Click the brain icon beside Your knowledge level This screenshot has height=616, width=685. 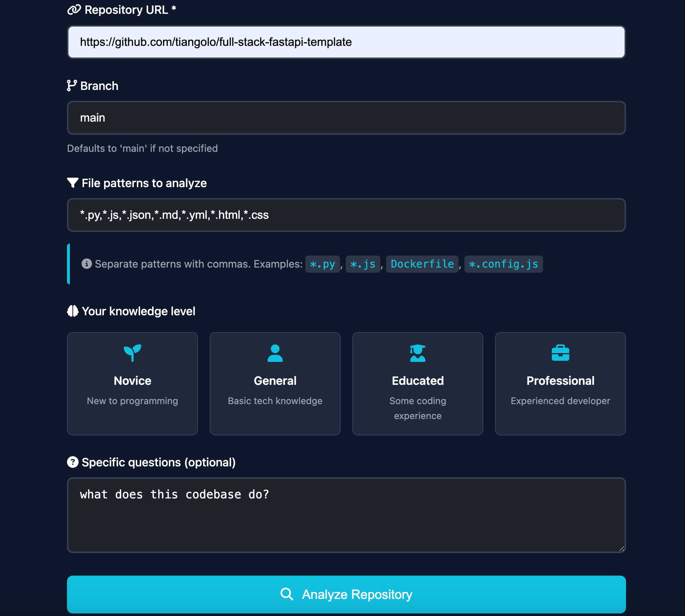pyautogui.click(x=73, y=311)
